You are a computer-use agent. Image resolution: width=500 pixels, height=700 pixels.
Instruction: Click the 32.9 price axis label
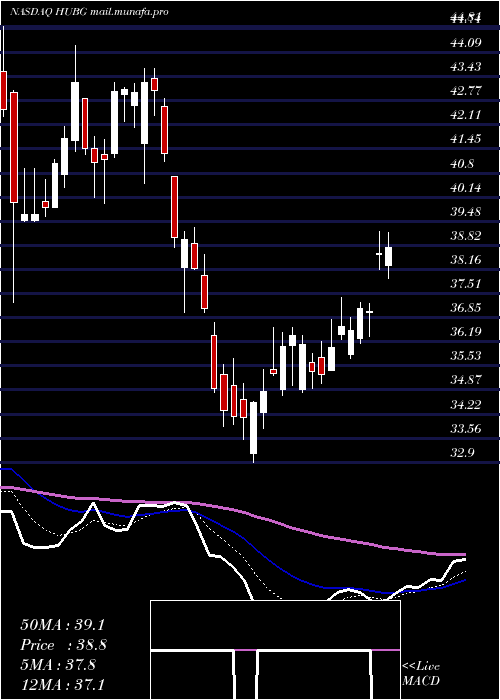click(x=463, y=453)
